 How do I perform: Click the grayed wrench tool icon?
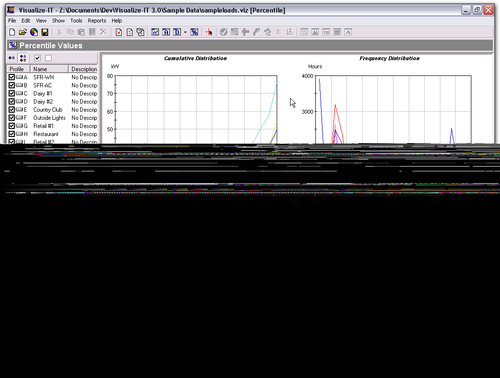(256, 32)
